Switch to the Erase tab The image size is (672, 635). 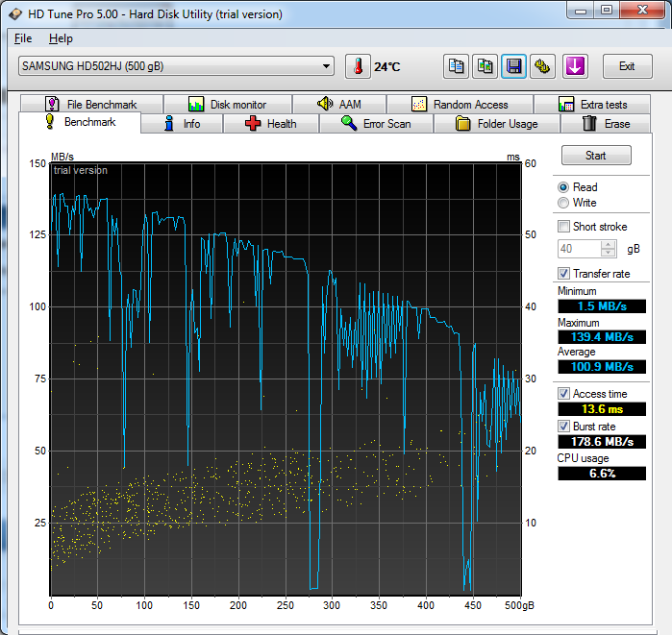(606, 124)
